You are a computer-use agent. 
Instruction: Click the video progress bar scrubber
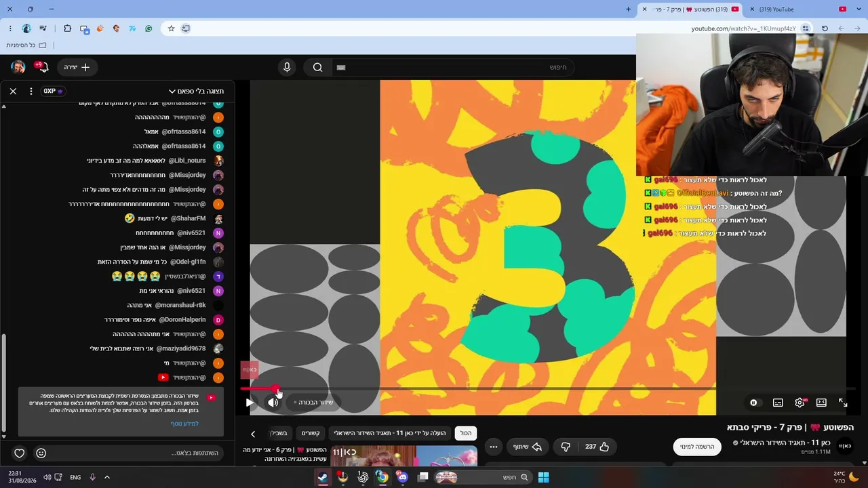277,389
